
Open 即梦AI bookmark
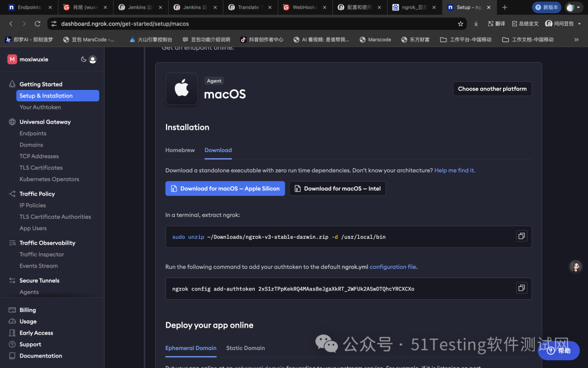tap(29, 39)
